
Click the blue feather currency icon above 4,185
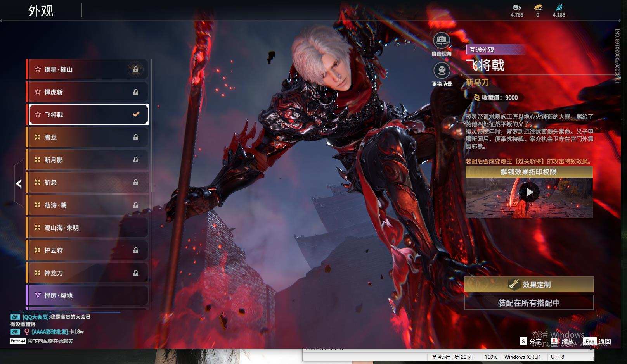click(x=559, y=7)
